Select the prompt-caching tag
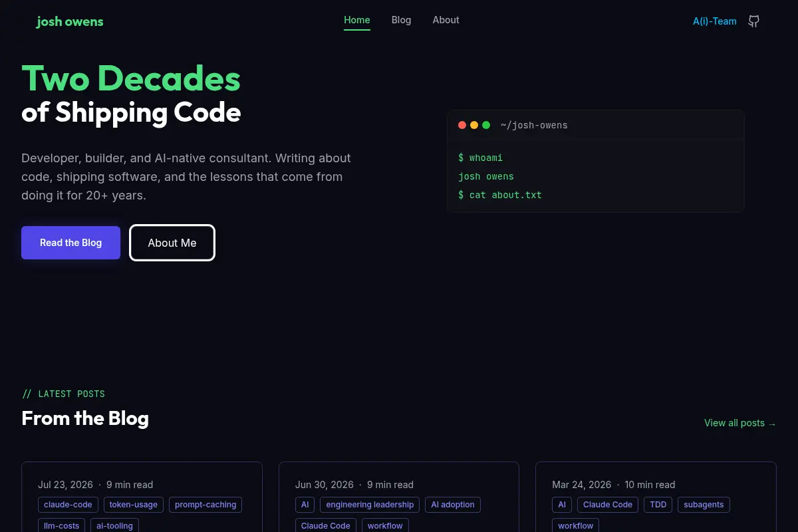This screenshot has width=798, height=532. [x=205, y=505]
